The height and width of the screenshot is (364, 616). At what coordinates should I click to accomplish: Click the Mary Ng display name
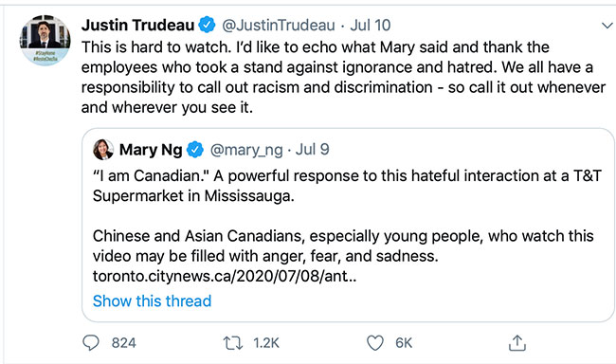tap(151, 150)
